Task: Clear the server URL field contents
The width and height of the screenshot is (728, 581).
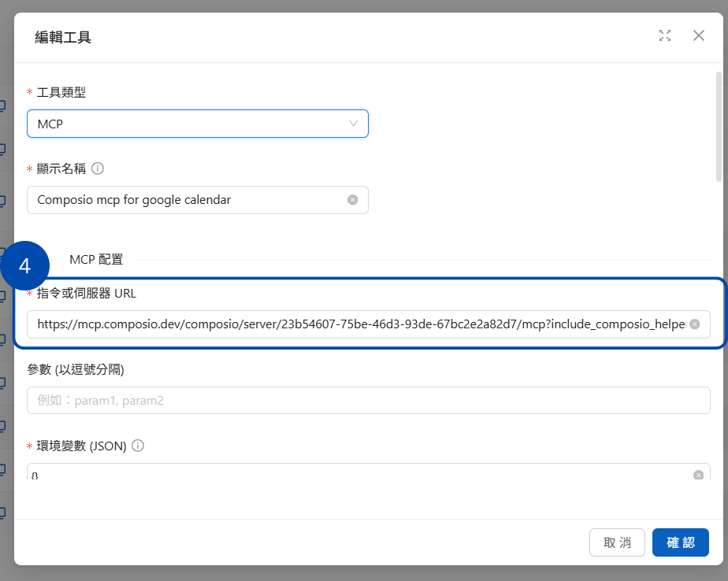Action: (x=695, y=324)
